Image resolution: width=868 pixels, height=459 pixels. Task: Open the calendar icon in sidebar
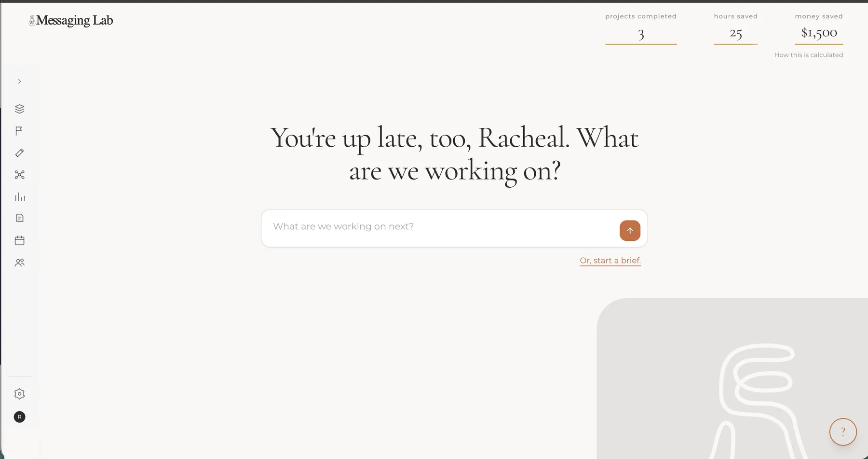(x=19, y=240)
